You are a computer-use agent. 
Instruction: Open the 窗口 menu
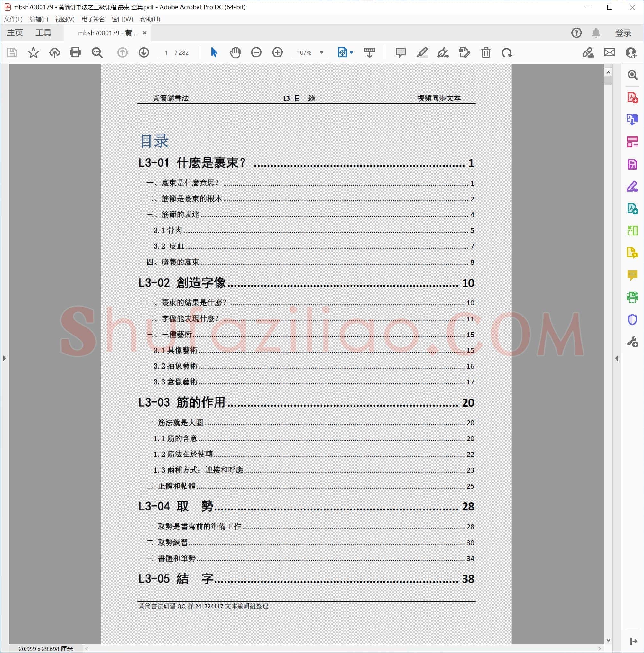[x=122, y=19]
